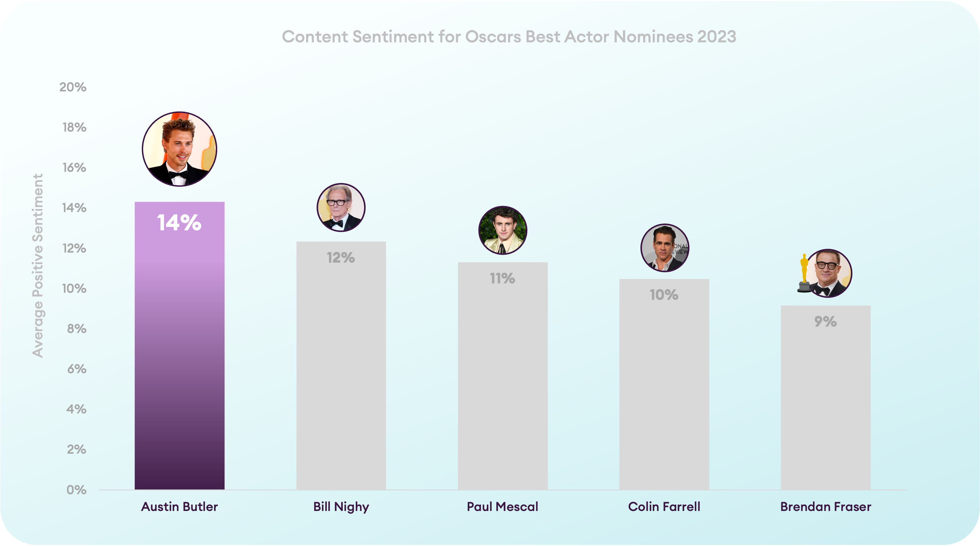Click the Brendan Fraser axis label

[x=826, y=506]
